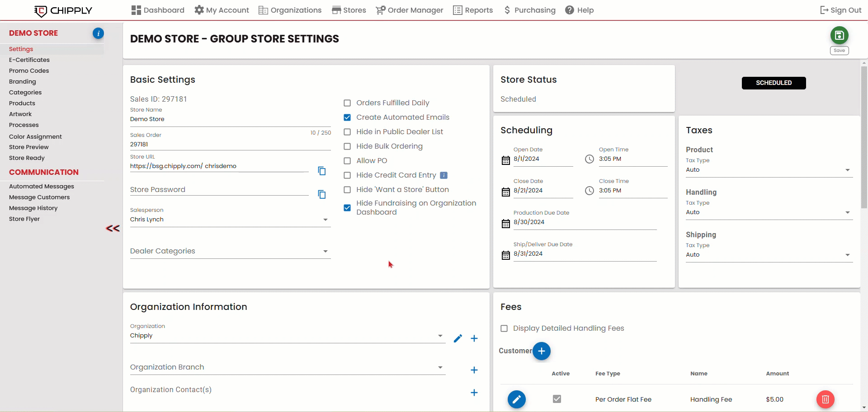This screenshot has width=868, height=412.
Task: Toggle Display Detailed Handling Fees checkbox
Action: pos(504,328)
